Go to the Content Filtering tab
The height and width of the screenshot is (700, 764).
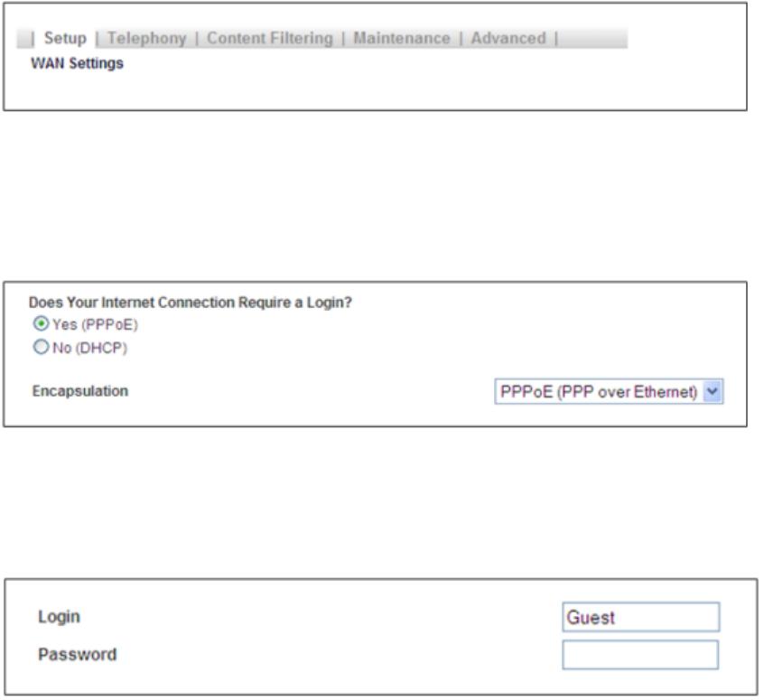click(x=269, y=39)
